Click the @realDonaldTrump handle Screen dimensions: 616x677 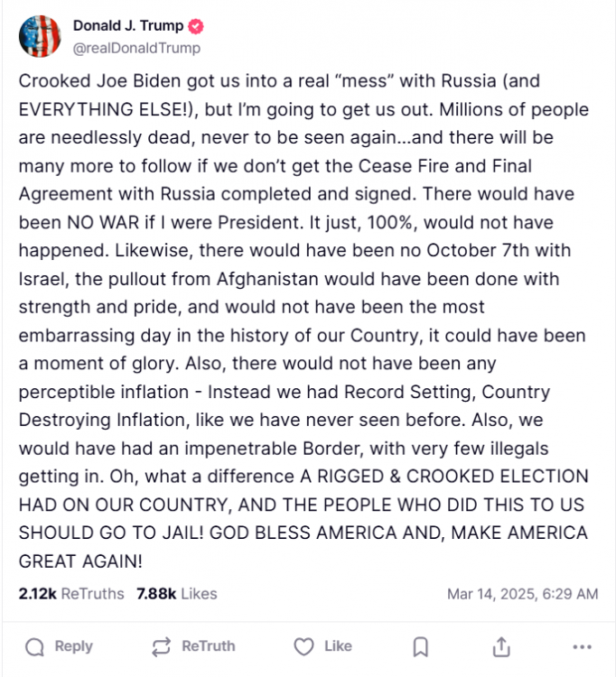click(x=135, y=48)
